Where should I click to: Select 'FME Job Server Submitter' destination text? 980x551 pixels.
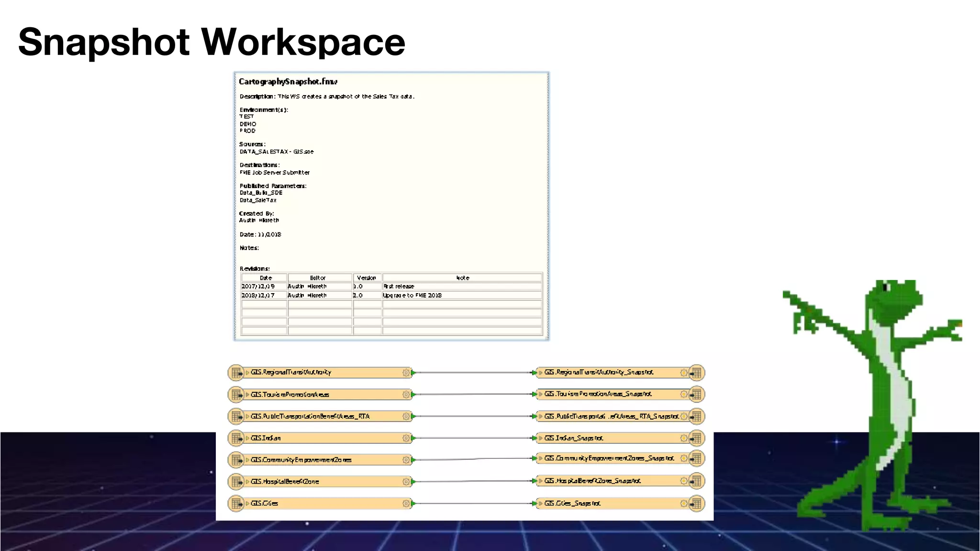point(275,173)
